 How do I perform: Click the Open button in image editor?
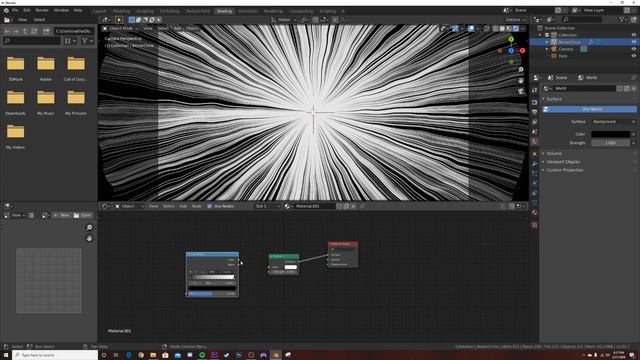pos(83,215)
